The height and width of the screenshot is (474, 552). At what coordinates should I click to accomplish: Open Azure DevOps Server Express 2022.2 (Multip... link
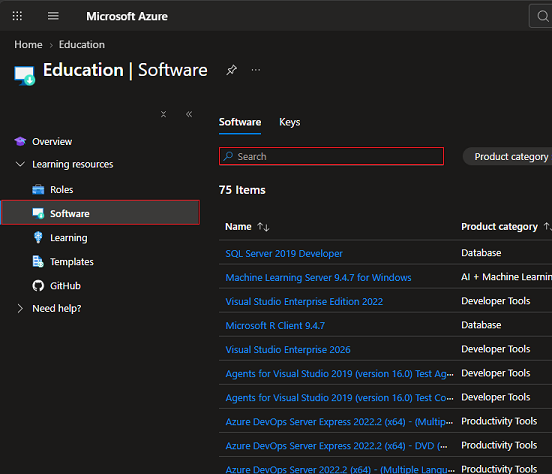[x=339, y=422]
